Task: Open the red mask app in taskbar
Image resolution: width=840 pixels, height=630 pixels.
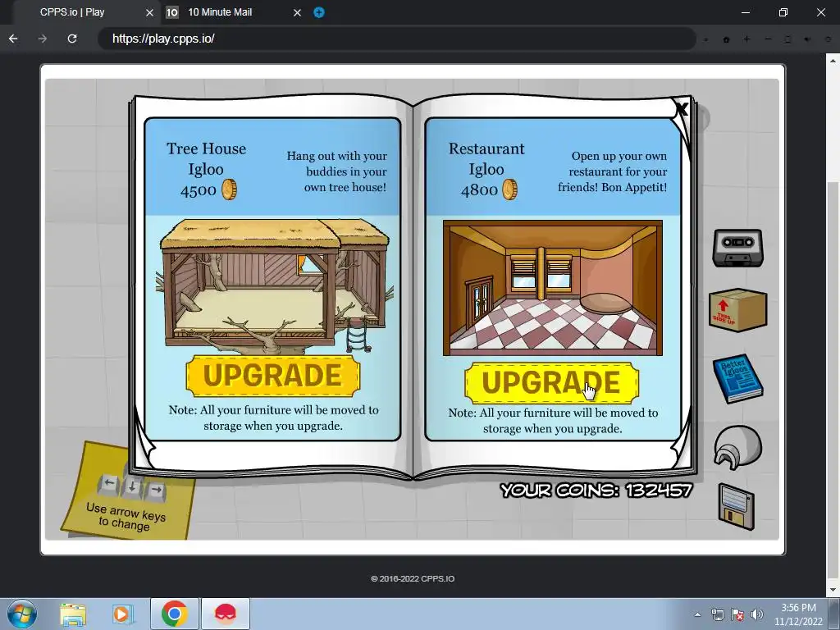Action: [225, 614]
